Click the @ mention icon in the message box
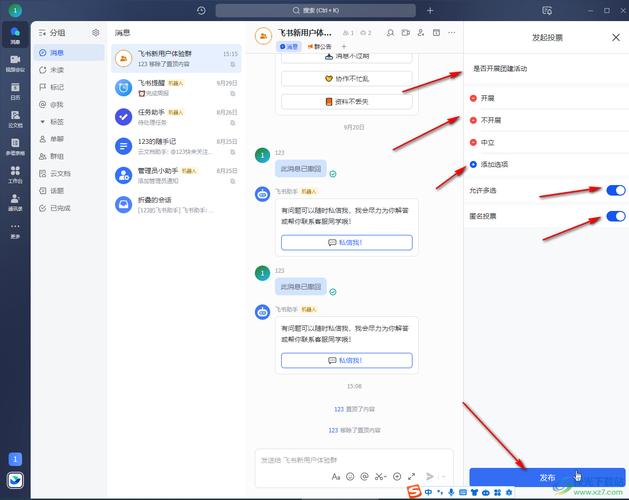The width and height of the screenshot is (629, 500). [x=364, y=476]
